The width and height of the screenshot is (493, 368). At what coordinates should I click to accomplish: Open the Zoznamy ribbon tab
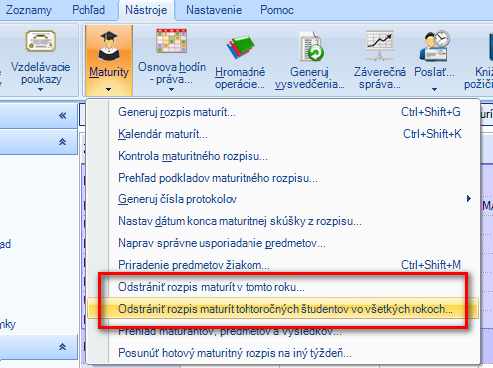(29, 10)
